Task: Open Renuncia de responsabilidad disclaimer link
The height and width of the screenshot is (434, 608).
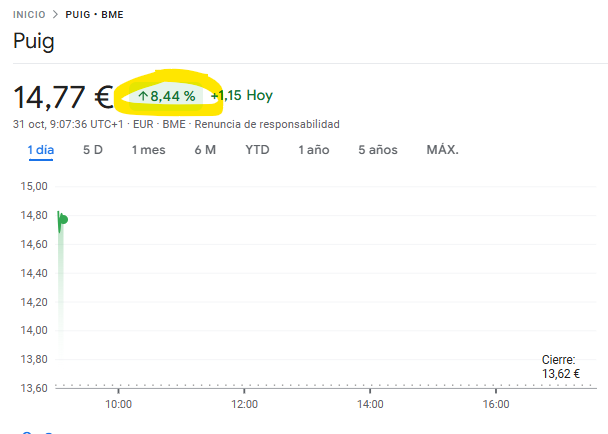Action: point(267,124)
